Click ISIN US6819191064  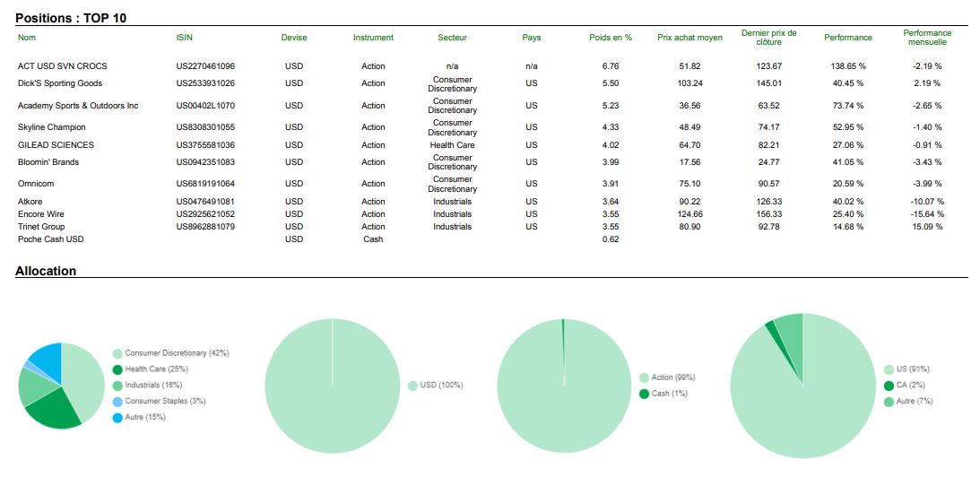(205, 184)
